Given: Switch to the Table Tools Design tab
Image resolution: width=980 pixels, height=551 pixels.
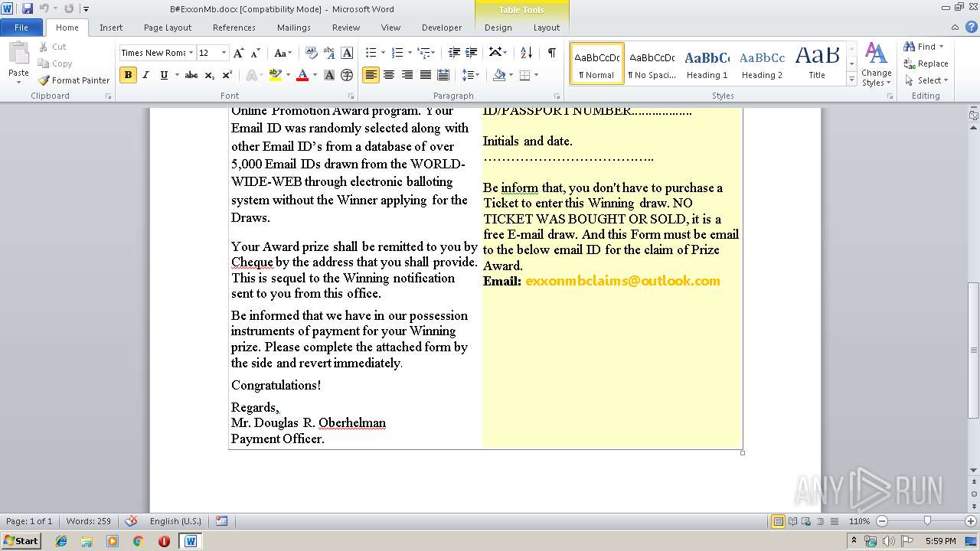Looking at the screenshot, I should pyautogui.click(x=498, y=28).
